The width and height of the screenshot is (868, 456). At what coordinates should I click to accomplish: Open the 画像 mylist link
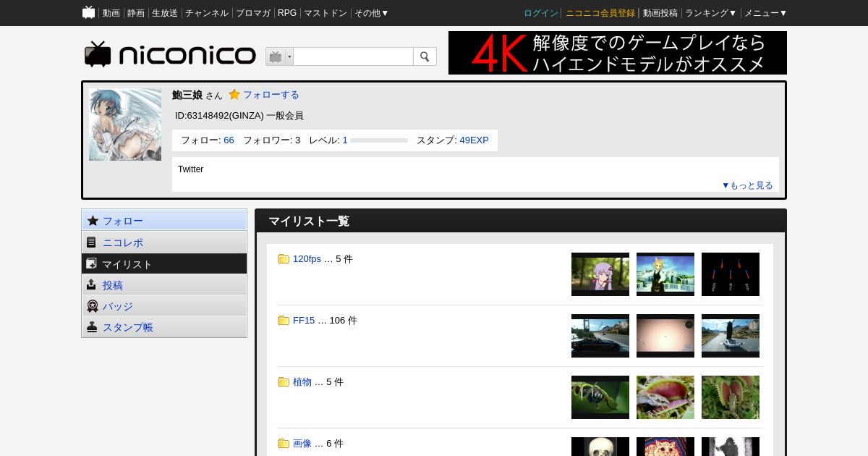tap(302, 444)
